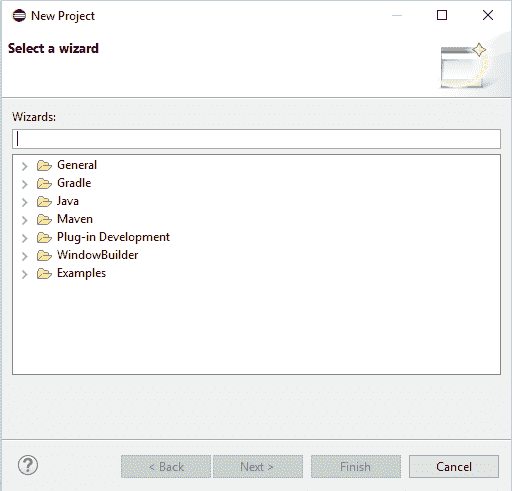
Task: Click the Next > button
Action: point(258,467)
